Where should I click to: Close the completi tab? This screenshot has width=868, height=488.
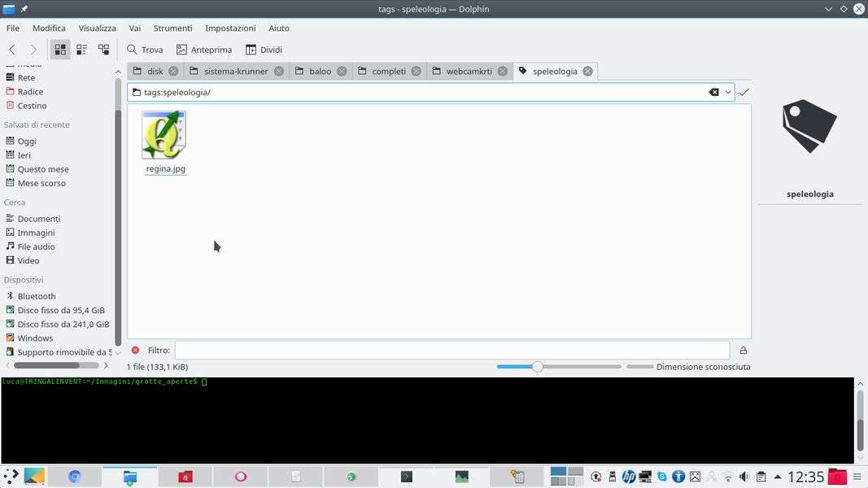[x=417, y=72]
